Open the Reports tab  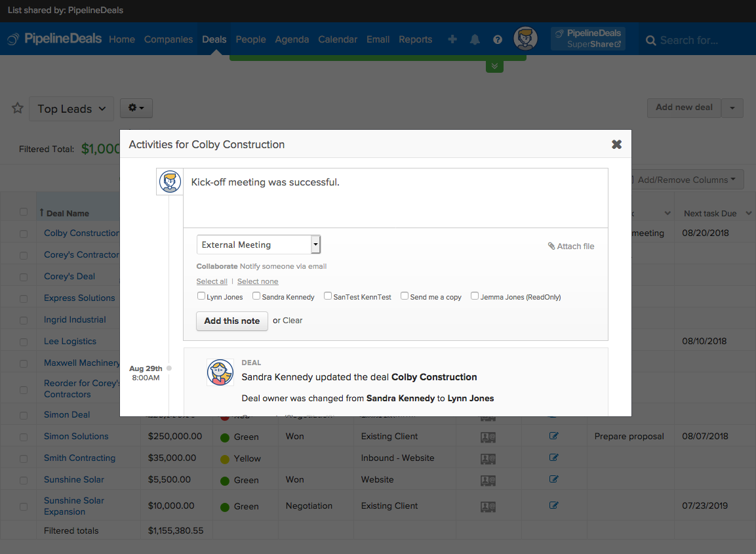(415, 39)
